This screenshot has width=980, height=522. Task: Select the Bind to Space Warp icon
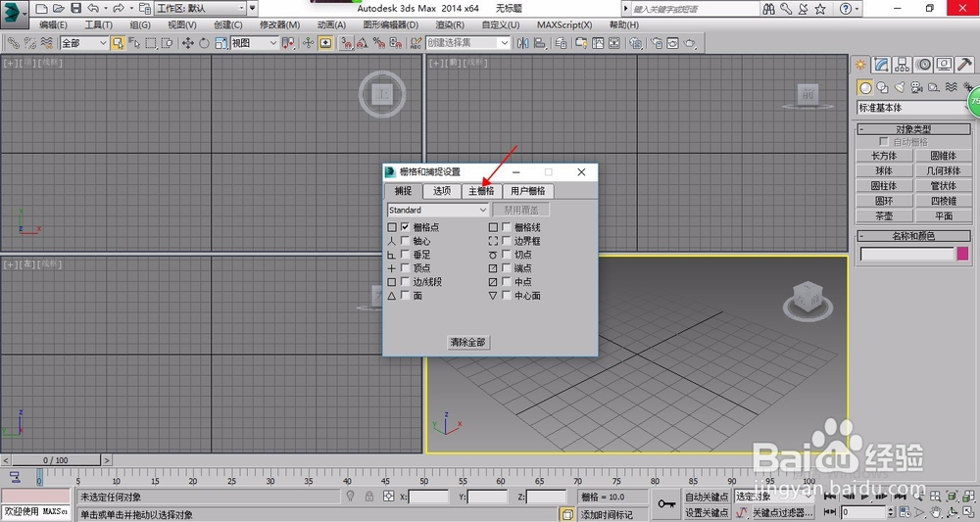46,43
